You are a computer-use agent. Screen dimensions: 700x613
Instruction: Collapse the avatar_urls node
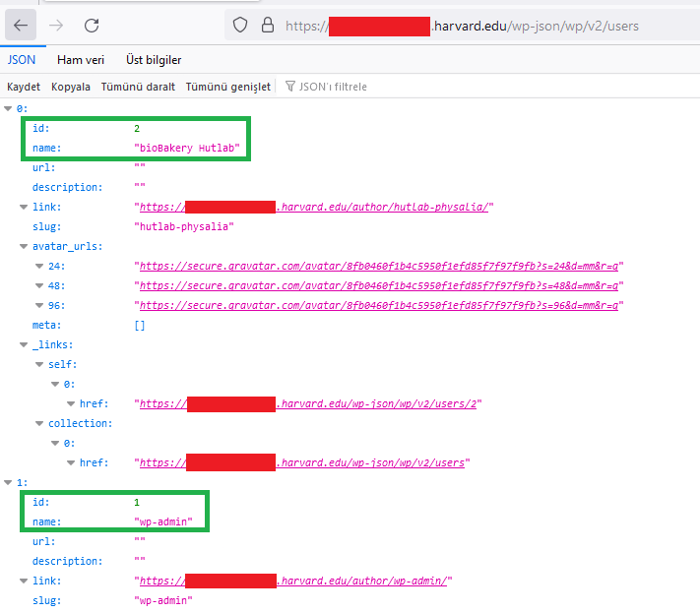[x=24, y=246]
